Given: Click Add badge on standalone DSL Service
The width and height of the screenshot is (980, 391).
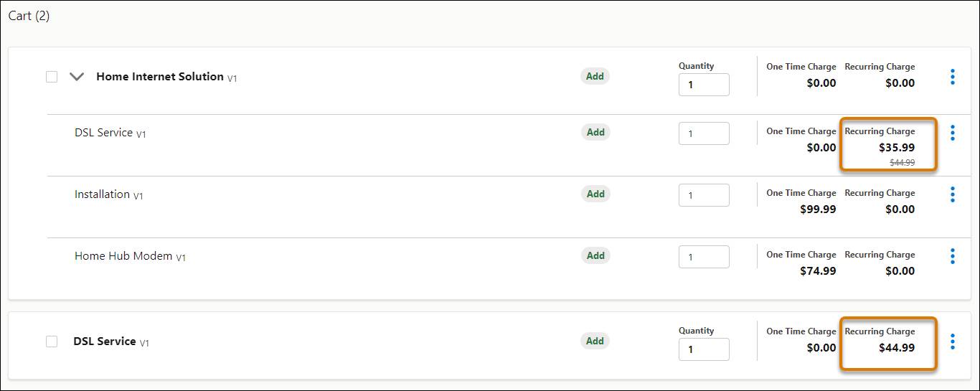Looking at the screenshot, I should click(595, 341).
